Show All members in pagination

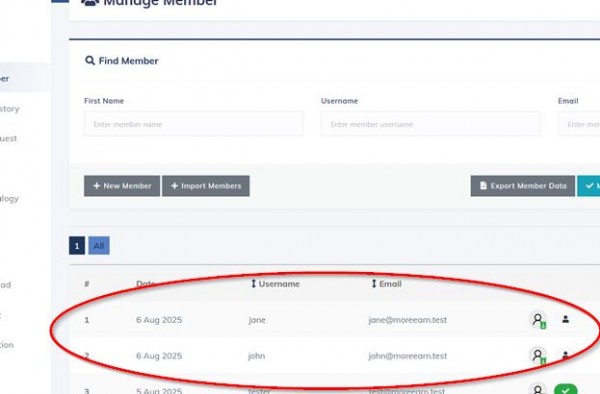99,246
